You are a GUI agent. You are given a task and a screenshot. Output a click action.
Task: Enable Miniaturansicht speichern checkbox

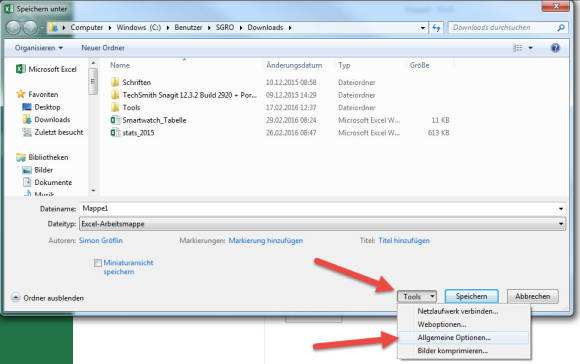pyautogui.click(x=98, y=263)
